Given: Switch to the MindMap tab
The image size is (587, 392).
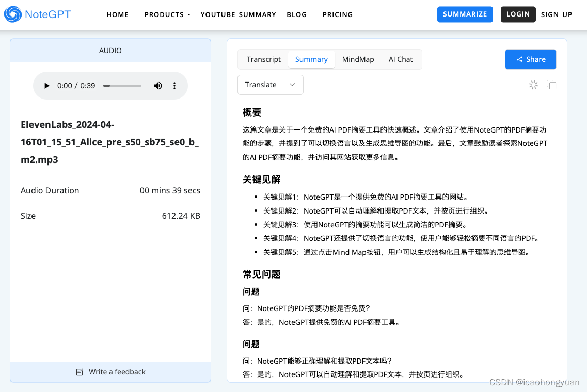Looking at the screenshot, I should click(x=358, y=59).
